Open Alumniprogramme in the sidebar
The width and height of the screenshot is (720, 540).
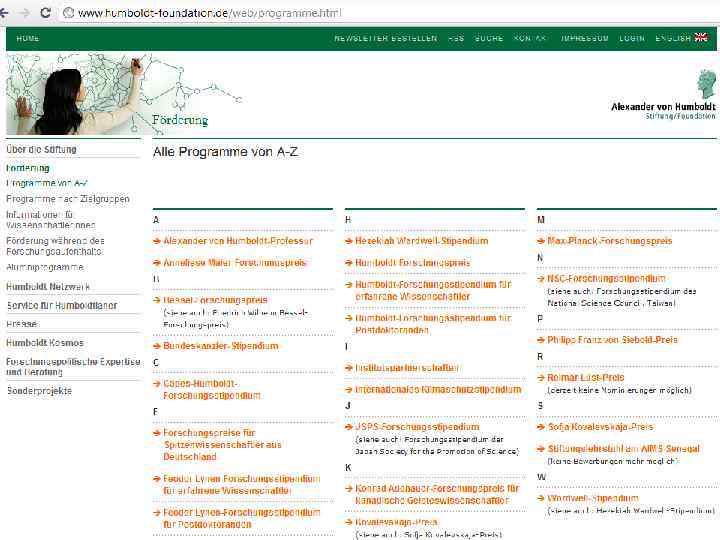[45, 267]
